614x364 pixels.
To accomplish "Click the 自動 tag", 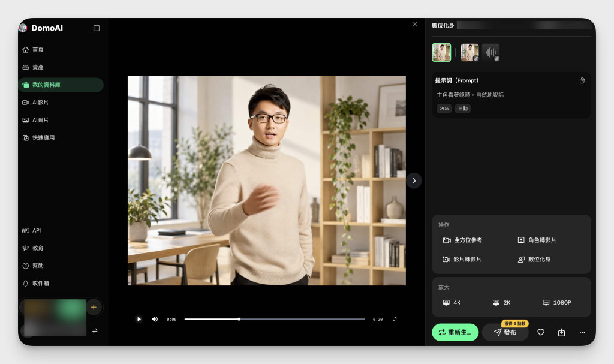I will point(463,109).
